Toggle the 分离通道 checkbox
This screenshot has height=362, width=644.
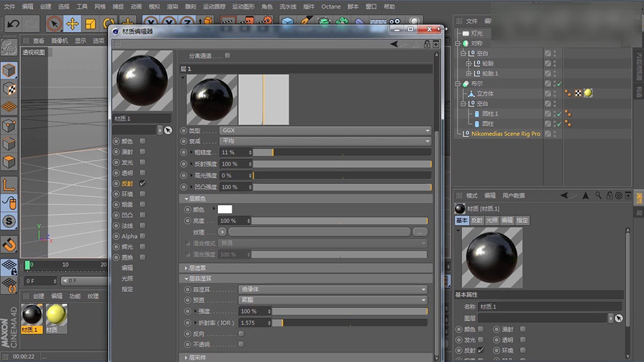click(x=228, y=55)
